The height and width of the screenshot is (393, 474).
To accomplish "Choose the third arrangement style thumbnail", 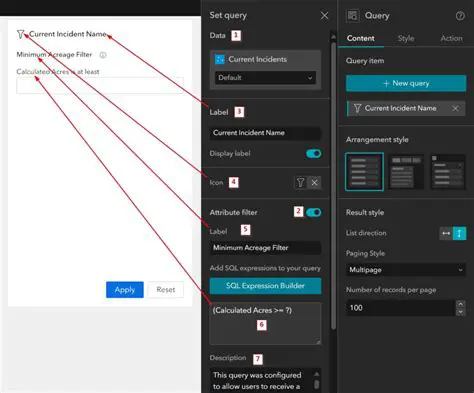I will tap(448, 172).
